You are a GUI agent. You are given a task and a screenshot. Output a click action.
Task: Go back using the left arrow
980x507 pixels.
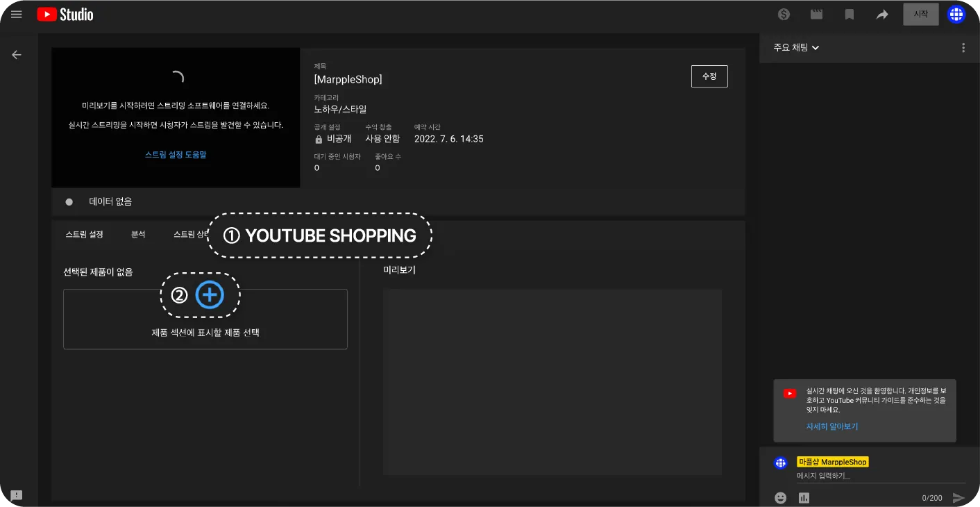pos(17,55)
